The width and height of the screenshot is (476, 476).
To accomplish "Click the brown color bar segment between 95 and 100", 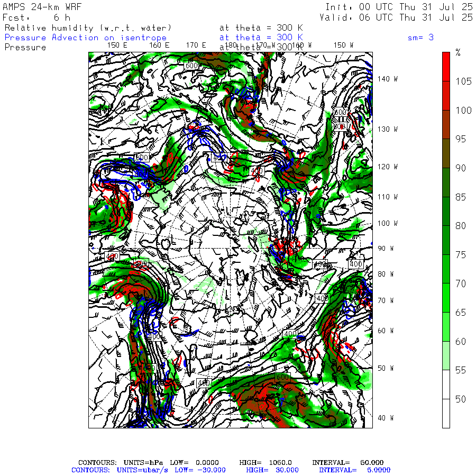I will tap(446, 124).
